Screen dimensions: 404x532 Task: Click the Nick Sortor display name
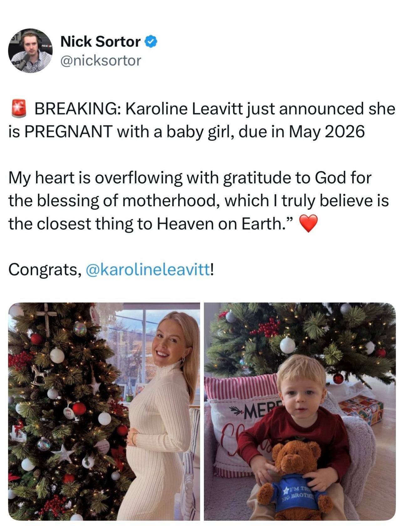[100, 41]
